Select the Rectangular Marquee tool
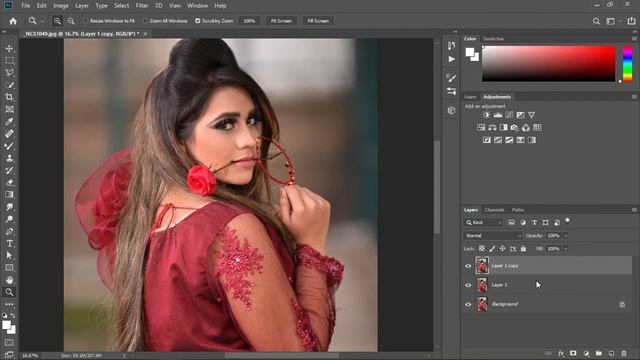Screen dimensions: 640x360 (9, 60)
